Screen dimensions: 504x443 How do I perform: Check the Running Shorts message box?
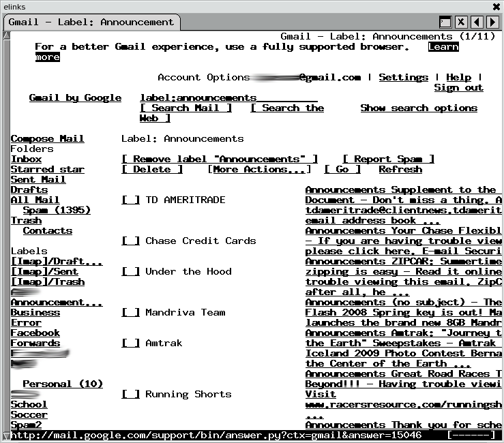130,394
